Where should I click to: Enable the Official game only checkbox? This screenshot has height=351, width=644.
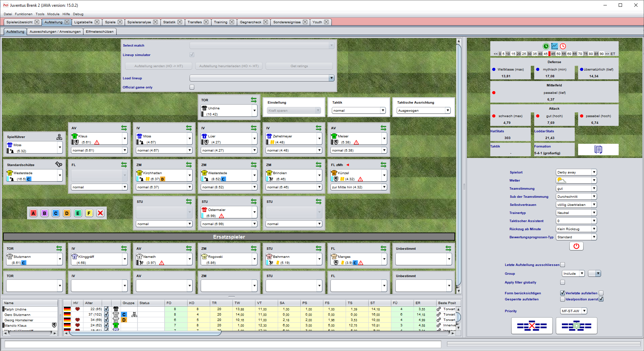192,87
